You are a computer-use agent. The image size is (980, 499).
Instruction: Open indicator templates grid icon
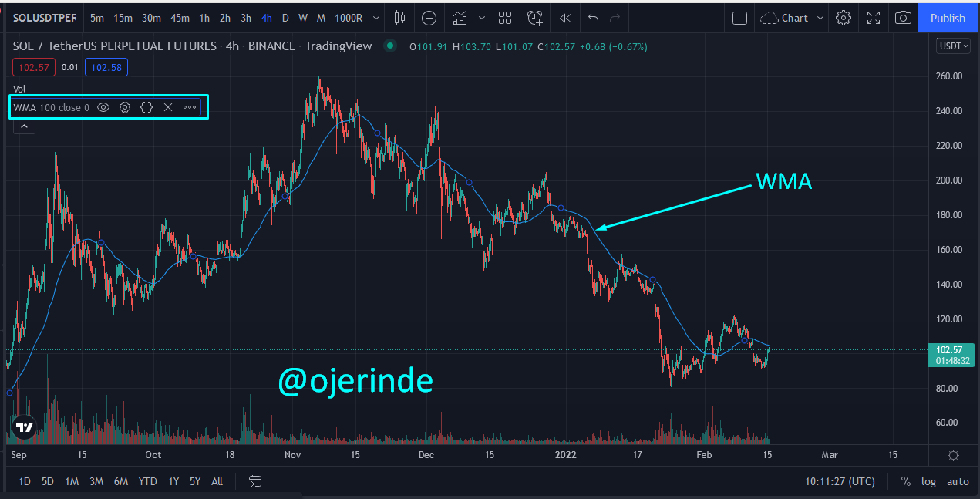pos(505,18)
